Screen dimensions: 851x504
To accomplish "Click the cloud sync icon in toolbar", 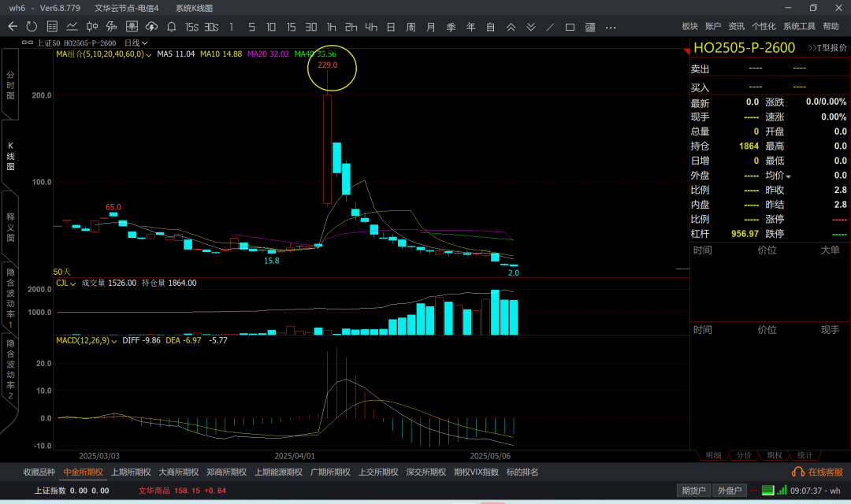I will [151, 27].
